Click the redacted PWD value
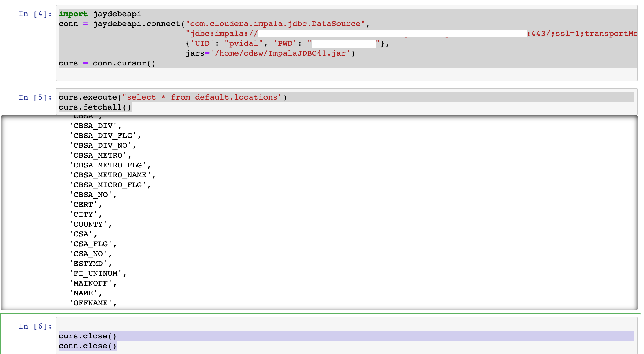 tap(344, 44)
